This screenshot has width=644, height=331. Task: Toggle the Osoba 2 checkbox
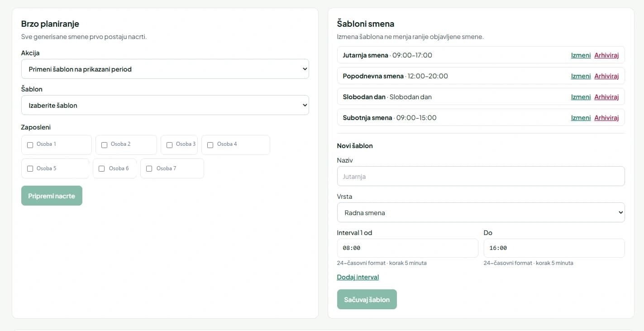click(x=105, y=145)
